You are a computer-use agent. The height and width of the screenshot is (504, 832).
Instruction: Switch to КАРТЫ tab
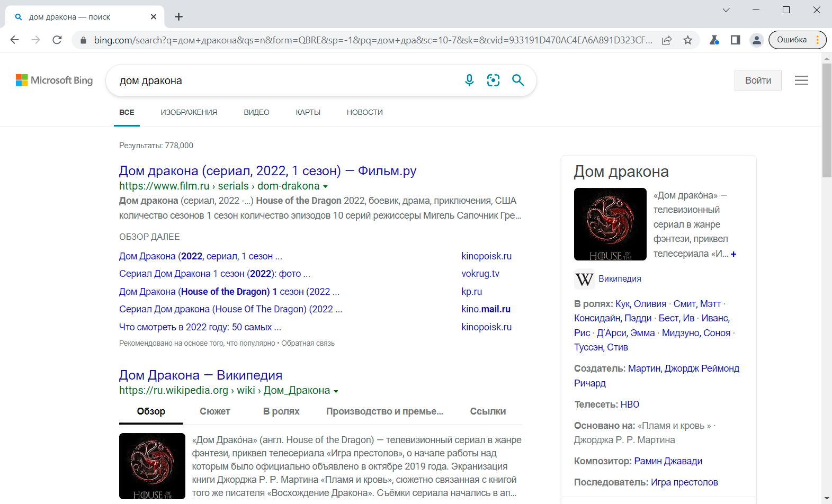click(x=308, y=112)
